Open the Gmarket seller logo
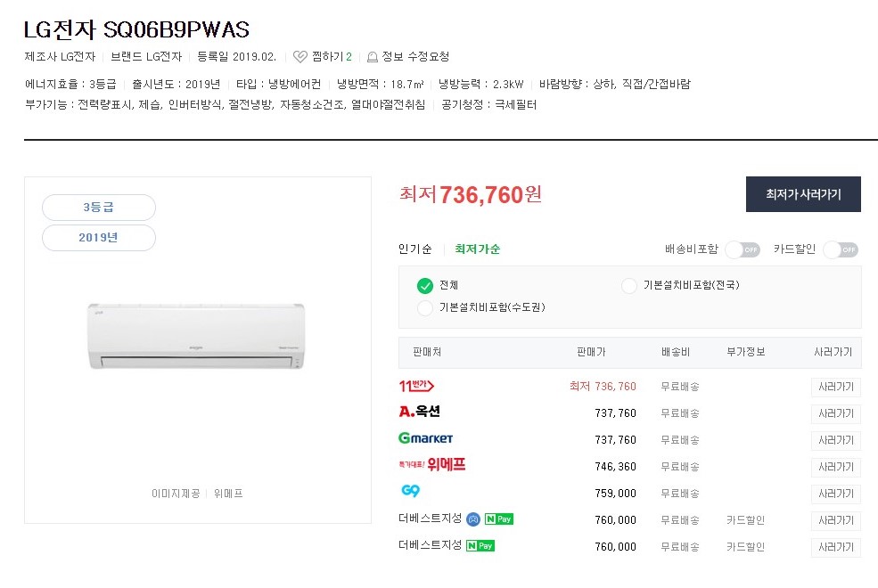 (425, 439)
